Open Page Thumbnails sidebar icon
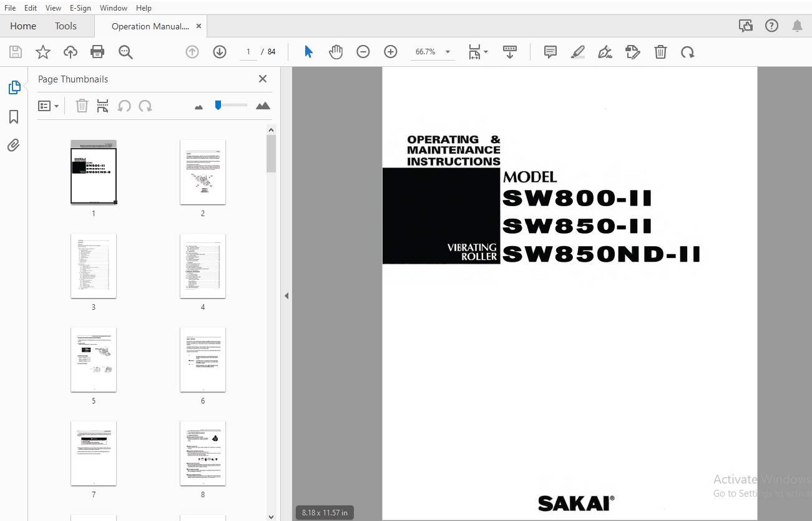This screenshot has width=812, height=521. [14, 87]
